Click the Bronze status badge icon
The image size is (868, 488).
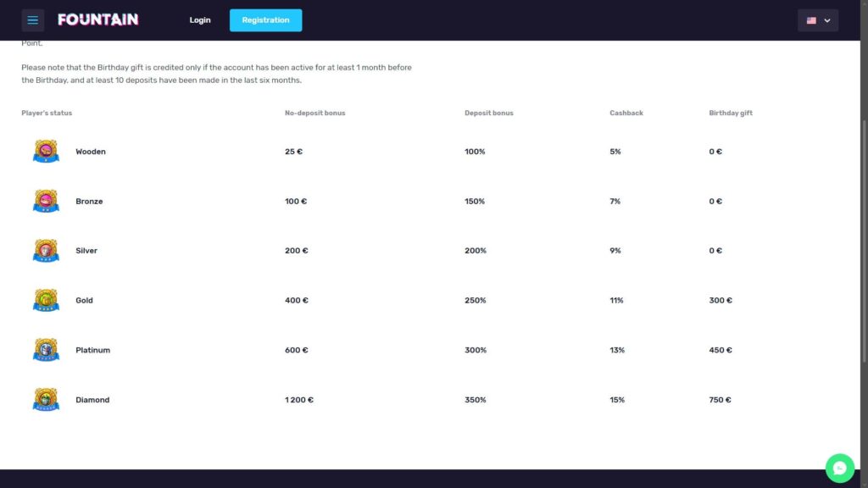(46, 202)
